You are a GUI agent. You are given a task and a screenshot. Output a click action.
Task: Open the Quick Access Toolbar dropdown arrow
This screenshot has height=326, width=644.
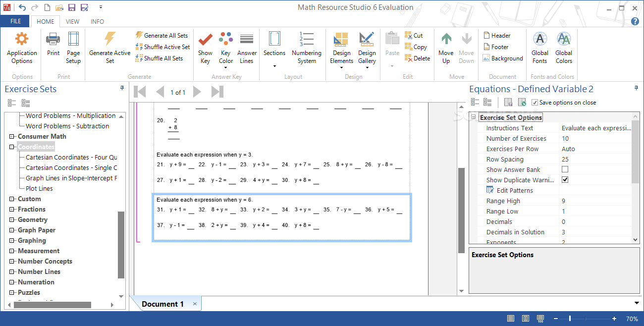coord(101,7)
